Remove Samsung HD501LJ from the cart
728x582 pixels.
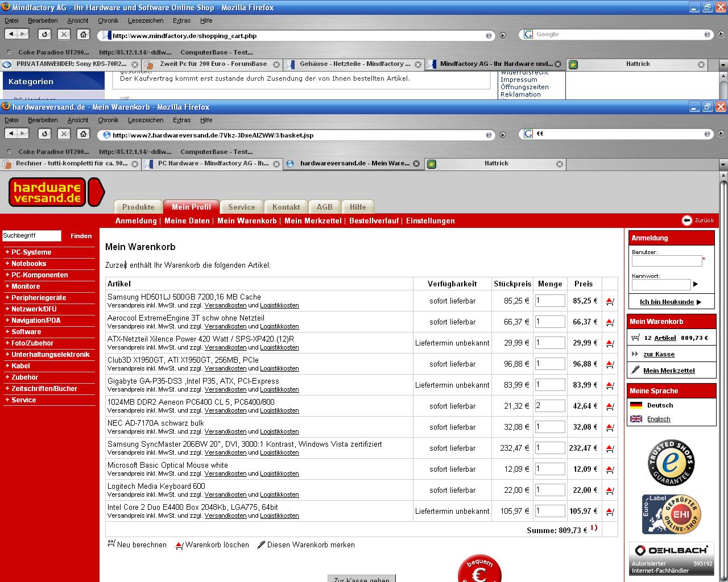[x=610, y=301]
